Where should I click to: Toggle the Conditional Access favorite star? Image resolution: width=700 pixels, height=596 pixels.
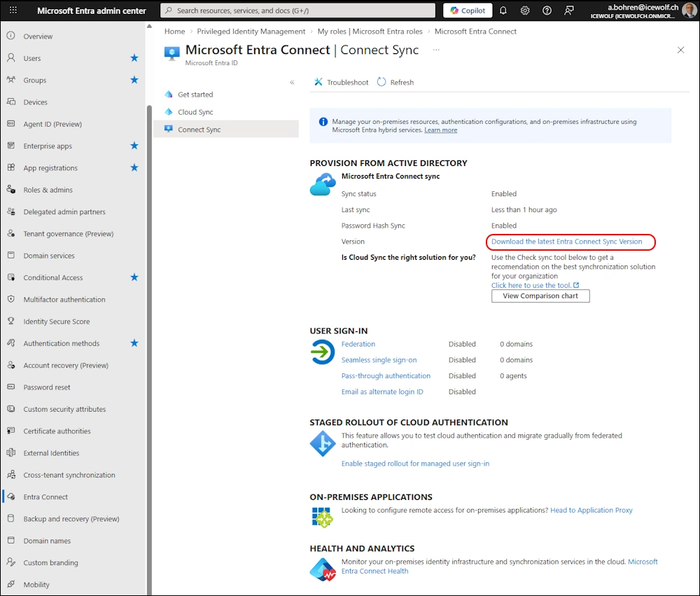(x=134, y=277)
